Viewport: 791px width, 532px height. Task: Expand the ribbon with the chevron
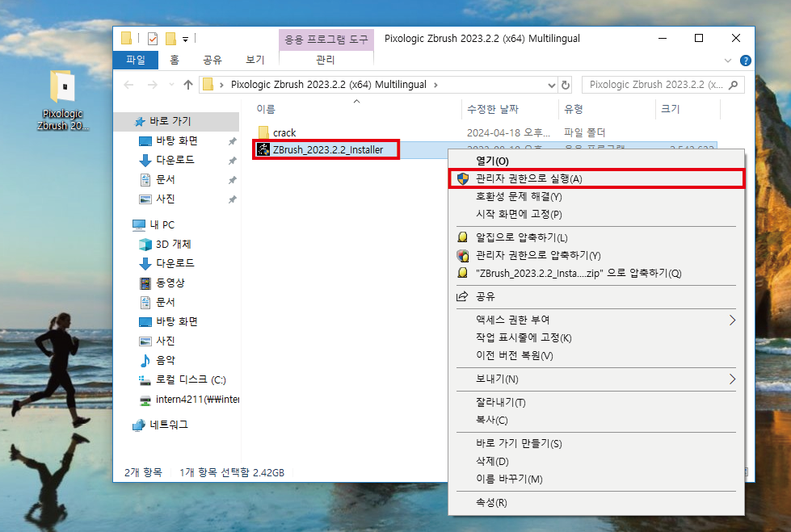pos(727,61)
